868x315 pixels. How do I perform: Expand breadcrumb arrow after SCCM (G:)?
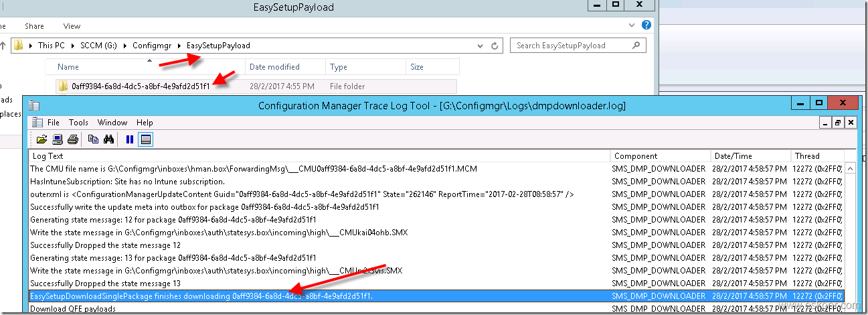click(126, 46)
